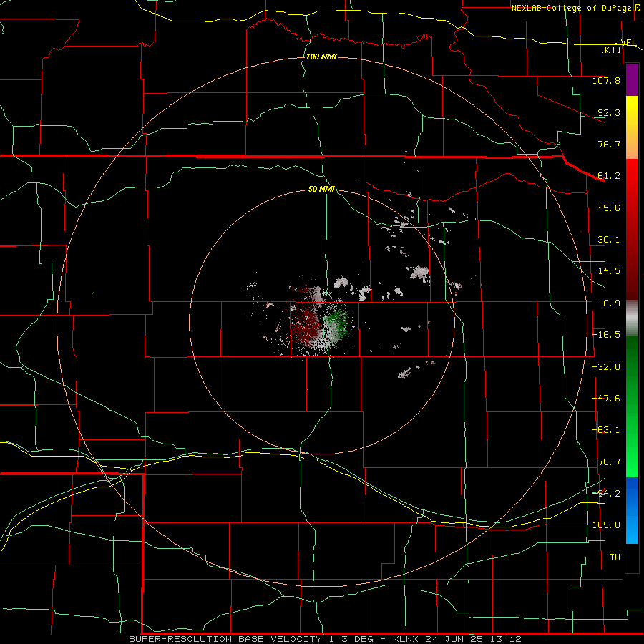Click the -16.5 scale value
The height and width of the screenshot is (644, 644).
(x=606, y=335)
